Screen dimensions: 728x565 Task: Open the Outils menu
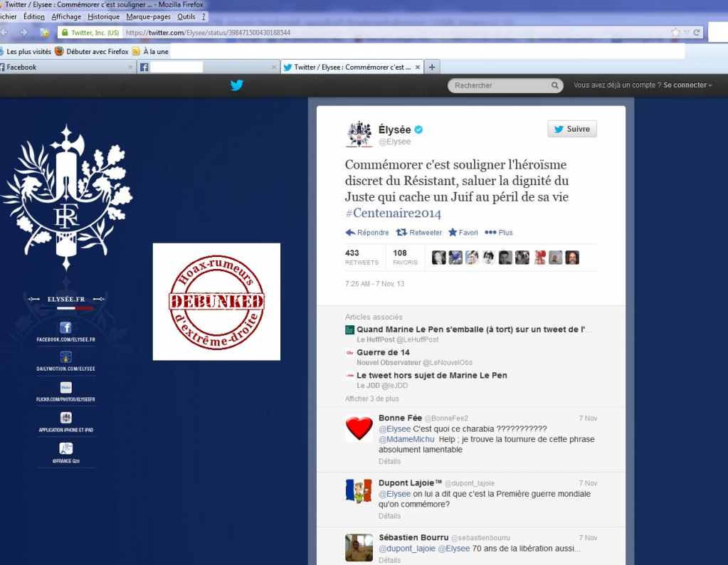186,16
